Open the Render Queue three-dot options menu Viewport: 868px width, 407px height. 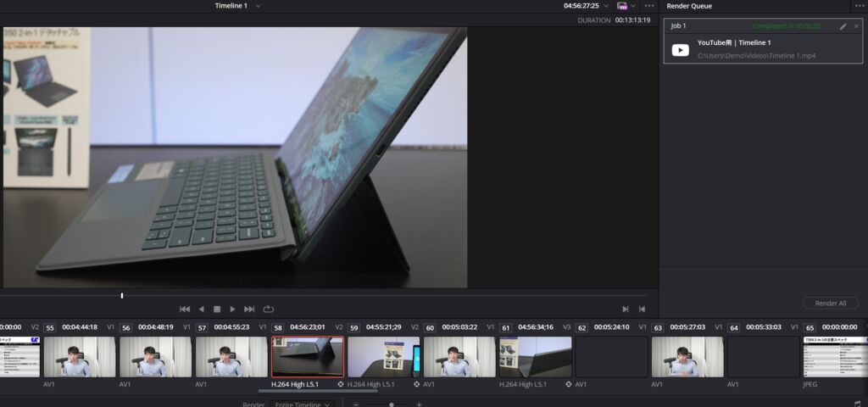coord(860,6)
